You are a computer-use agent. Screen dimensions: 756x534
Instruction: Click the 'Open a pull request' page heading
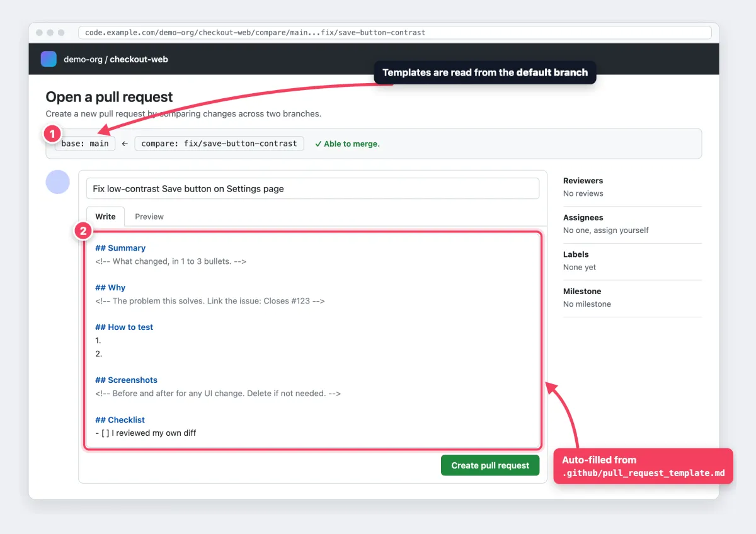coord(109,97)
